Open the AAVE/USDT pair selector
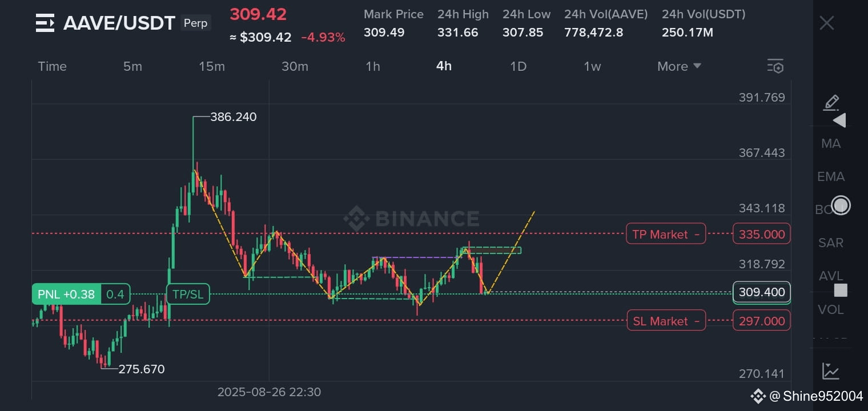Image resolution: width=868 pixels, height=411 pixels. point(119,23)
